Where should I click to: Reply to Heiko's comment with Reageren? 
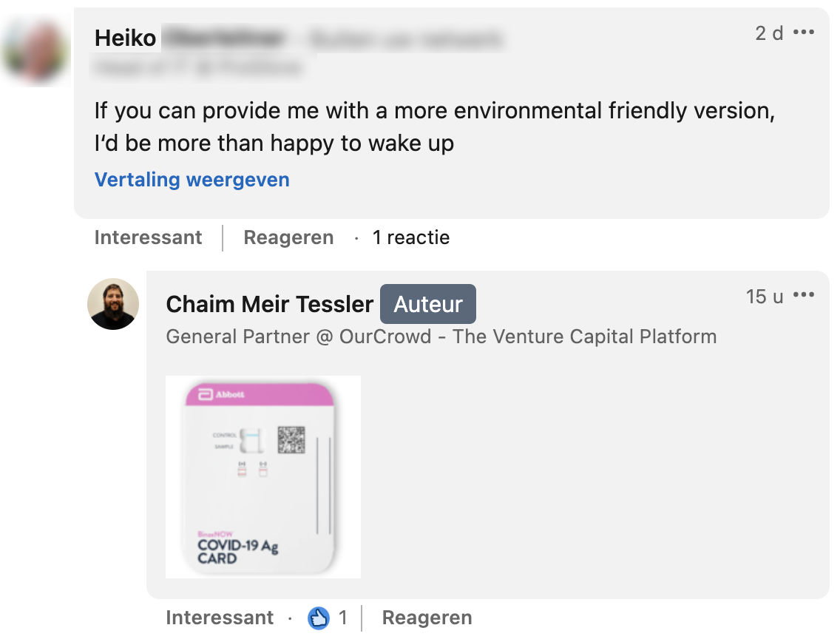288,237
